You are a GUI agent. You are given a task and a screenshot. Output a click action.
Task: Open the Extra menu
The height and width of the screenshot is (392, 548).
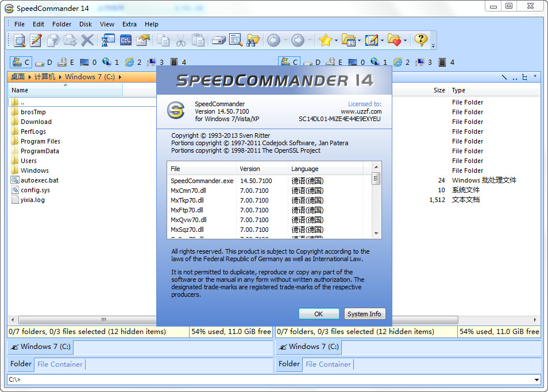[x=129, y=24]
